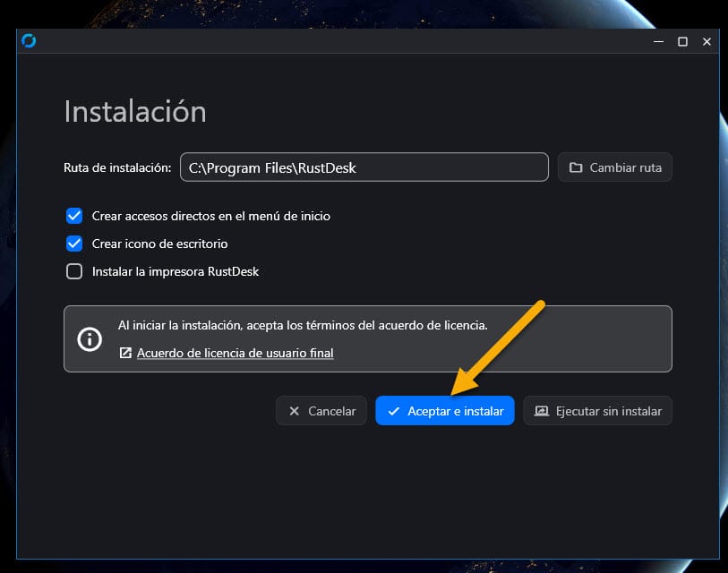Click the license terms notice text
This screenshot has width=728, height=573.
click(x=303, y=325)
